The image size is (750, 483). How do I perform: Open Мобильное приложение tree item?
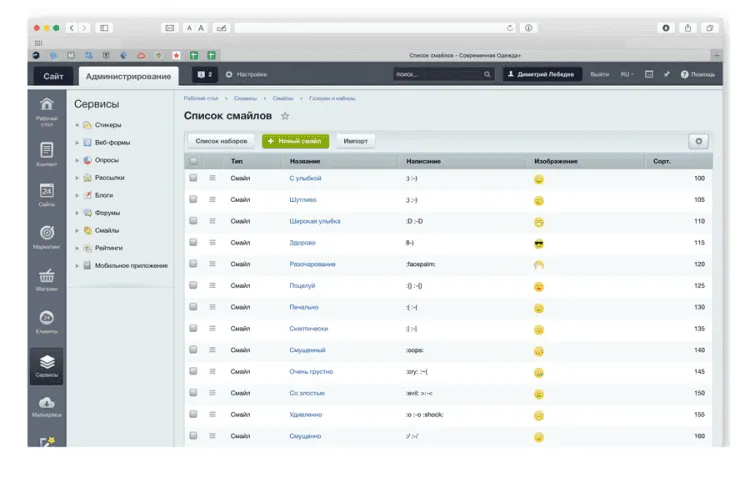pyautogui.click(x=131, y=266)
